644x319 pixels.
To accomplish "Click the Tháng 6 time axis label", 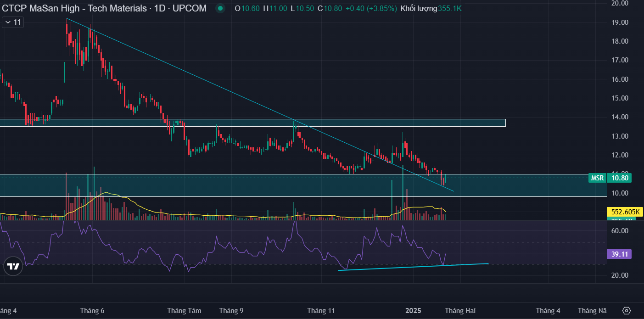I will 92,311.
